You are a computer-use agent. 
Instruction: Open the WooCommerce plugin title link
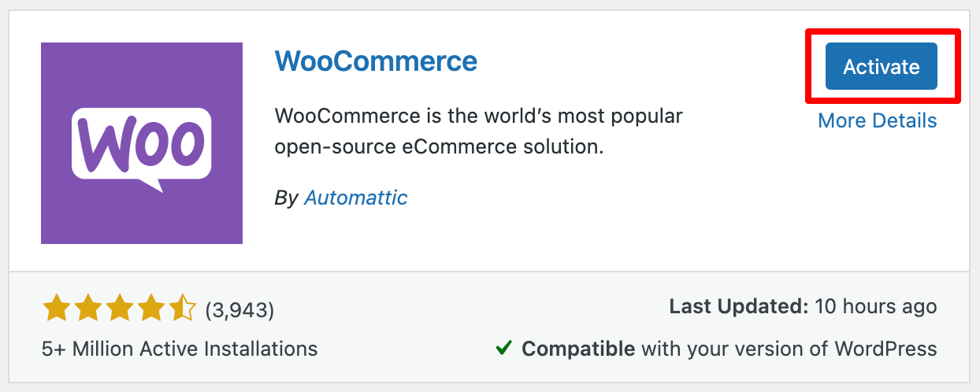pos(376,61)
